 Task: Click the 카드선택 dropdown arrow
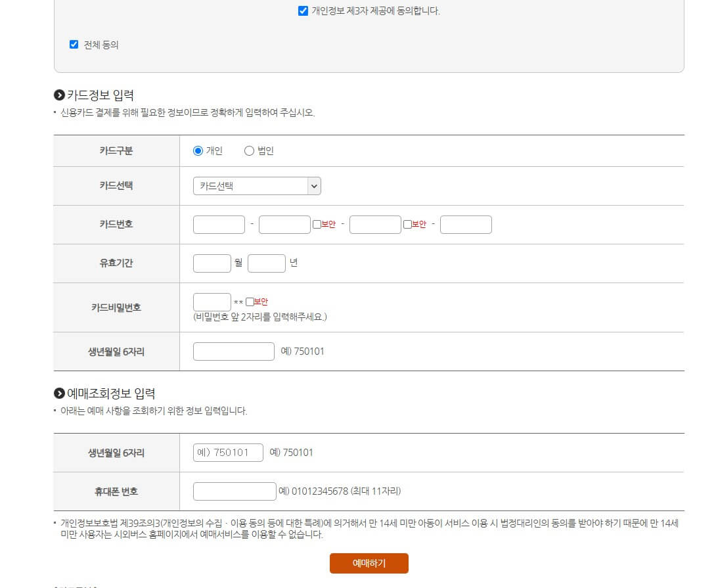314,186
